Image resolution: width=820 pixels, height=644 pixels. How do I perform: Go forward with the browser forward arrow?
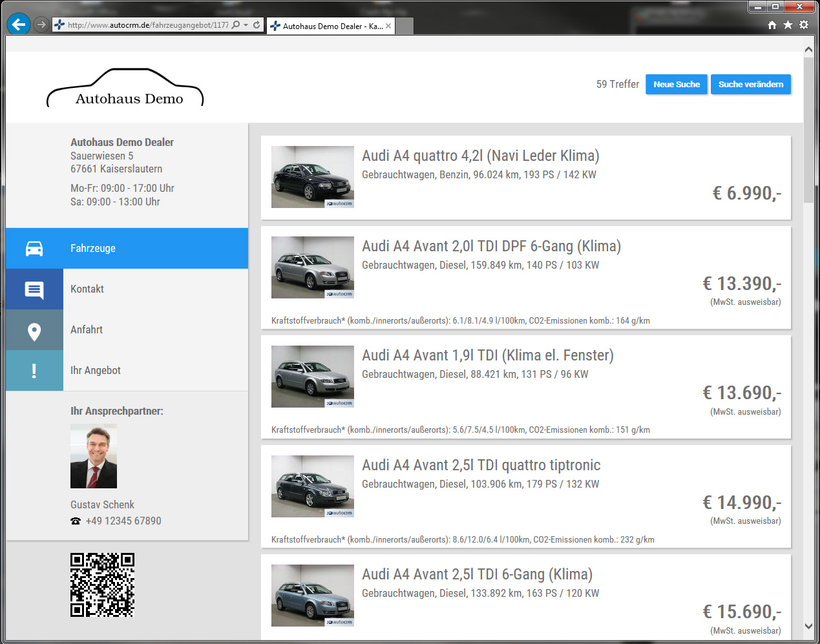41,25
